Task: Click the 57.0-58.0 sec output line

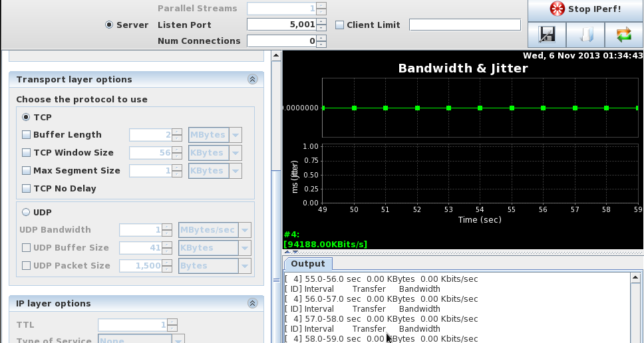Action: point(382,319)
